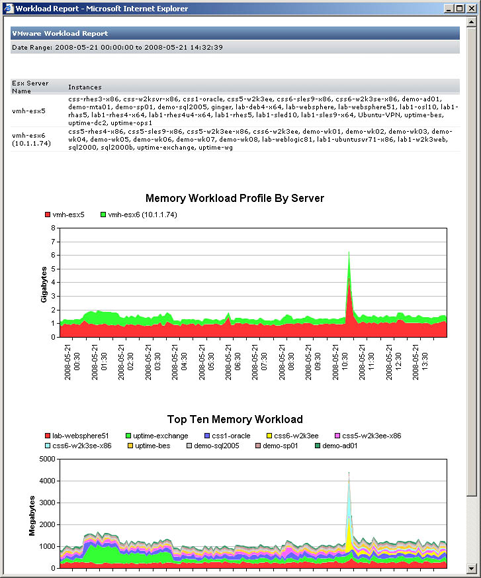Click the 'uptime-exchange' legend label
Image resolution: width=481 pixels, height=578 pixels.
[x=161, y=436]
